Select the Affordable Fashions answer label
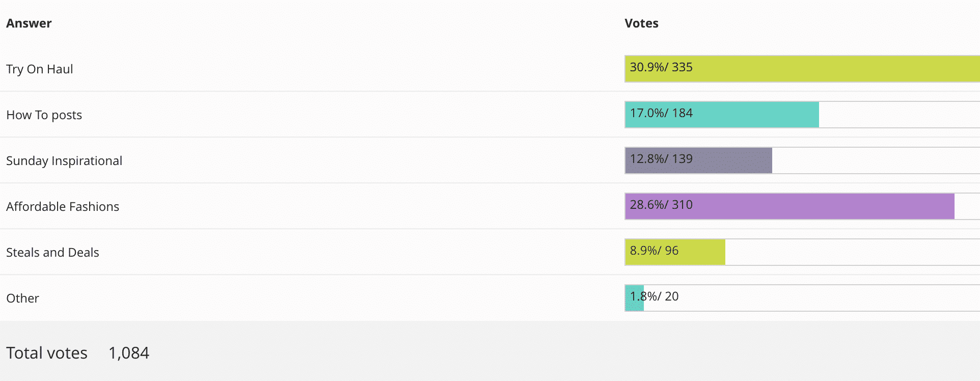 63,207
